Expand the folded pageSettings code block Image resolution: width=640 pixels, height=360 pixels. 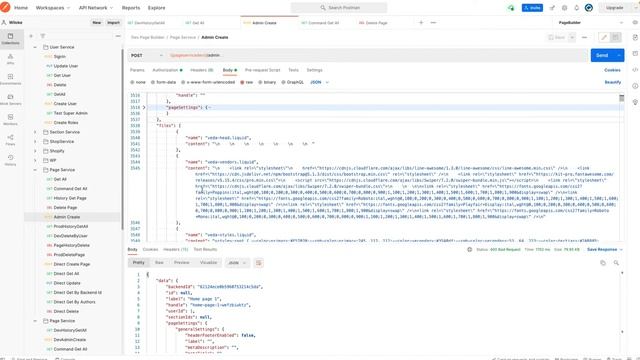144,107
